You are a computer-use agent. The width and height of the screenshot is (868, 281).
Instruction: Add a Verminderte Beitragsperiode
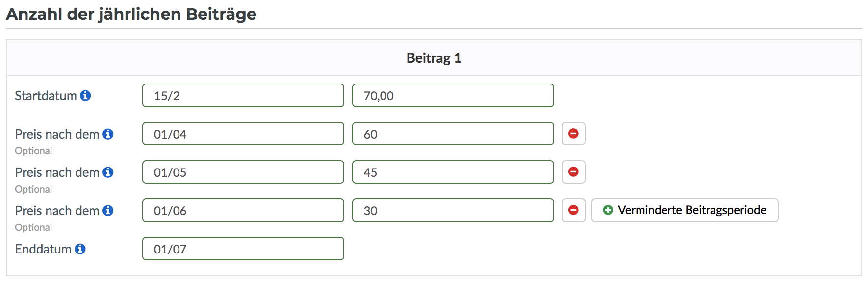click(x=685, y=210)
